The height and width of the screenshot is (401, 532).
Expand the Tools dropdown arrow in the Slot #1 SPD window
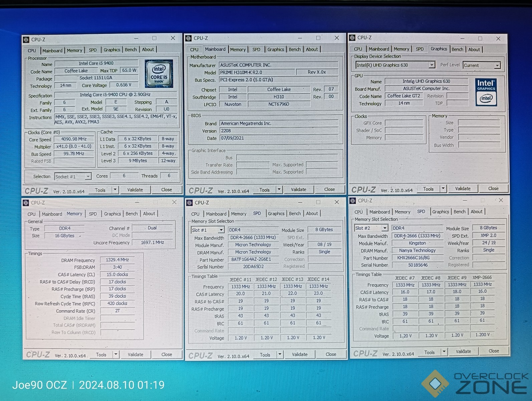pyautogui.click(x=280, y=355)
